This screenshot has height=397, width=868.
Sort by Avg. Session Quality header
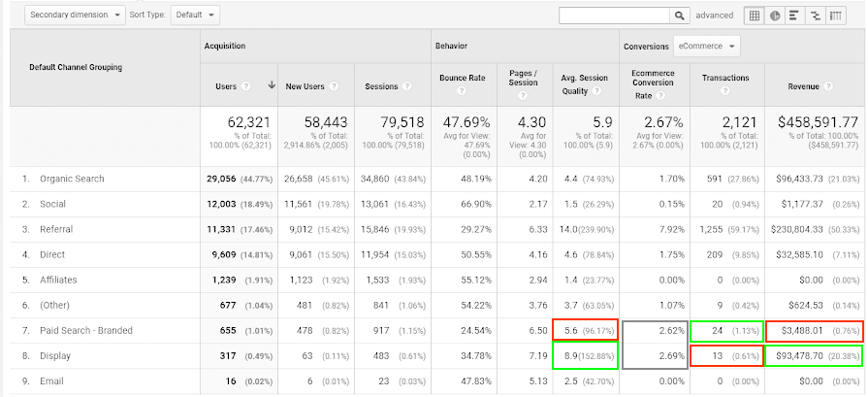(585, 84)
